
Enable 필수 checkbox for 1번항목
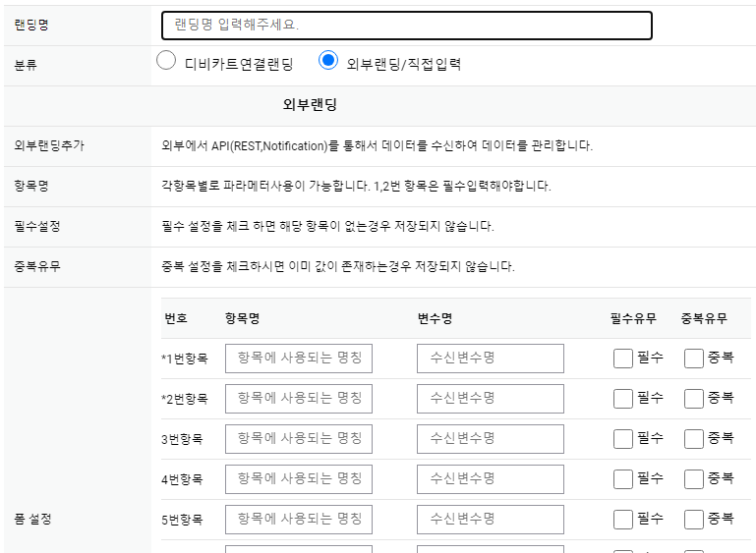[x=622, y=359]
